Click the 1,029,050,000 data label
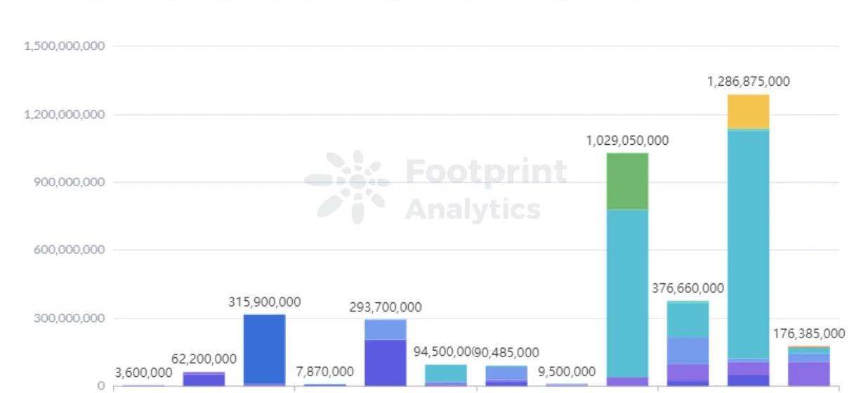 pyautogui.click(x=627, y=141)
